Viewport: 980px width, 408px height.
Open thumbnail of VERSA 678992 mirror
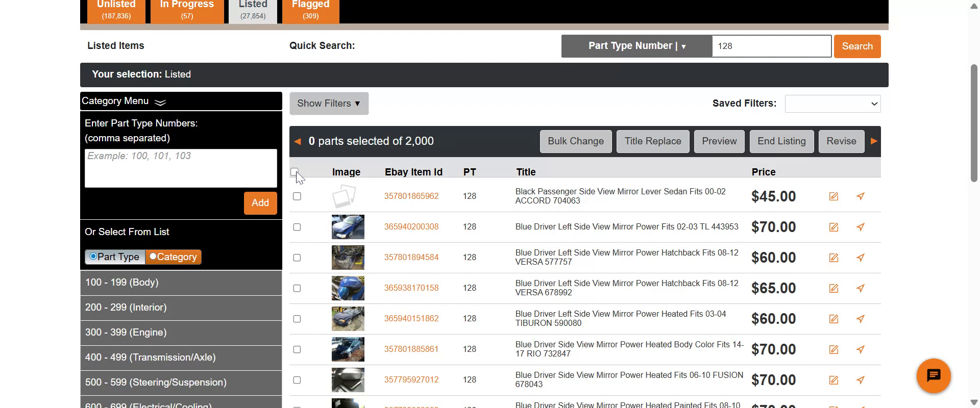click(x=348, y=288)
